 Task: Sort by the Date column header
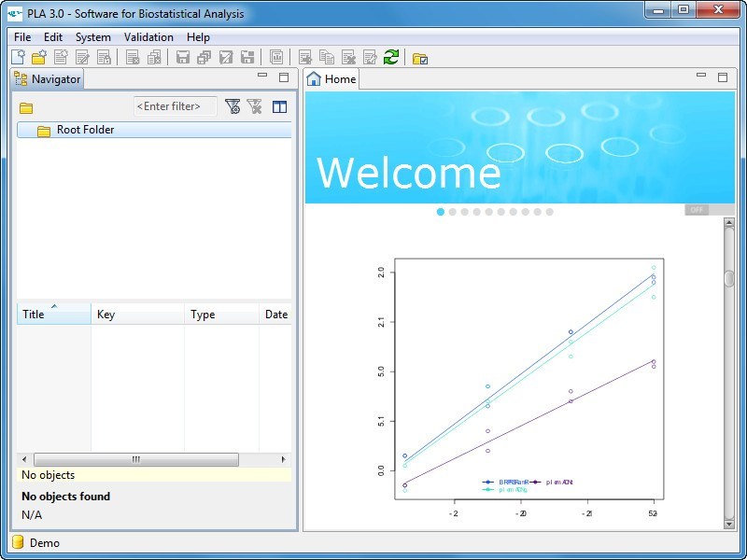click(x=275, y=315)
